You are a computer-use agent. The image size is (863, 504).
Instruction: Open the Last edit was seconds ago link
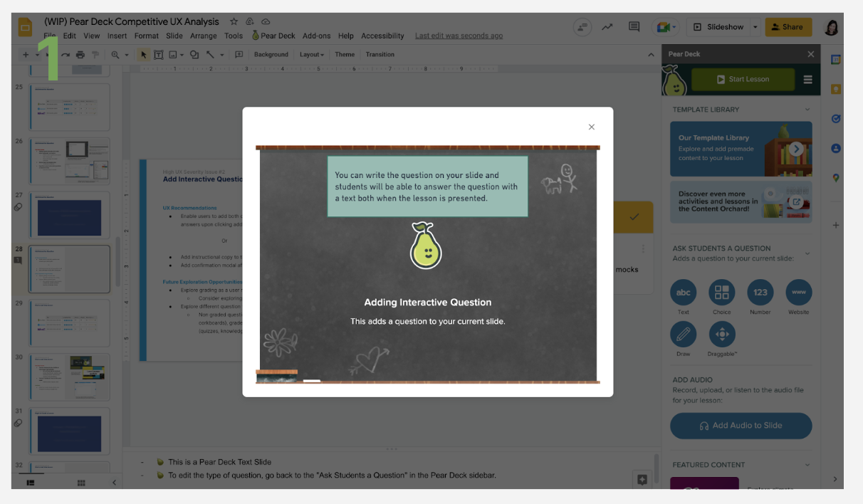tap(459, 36)
